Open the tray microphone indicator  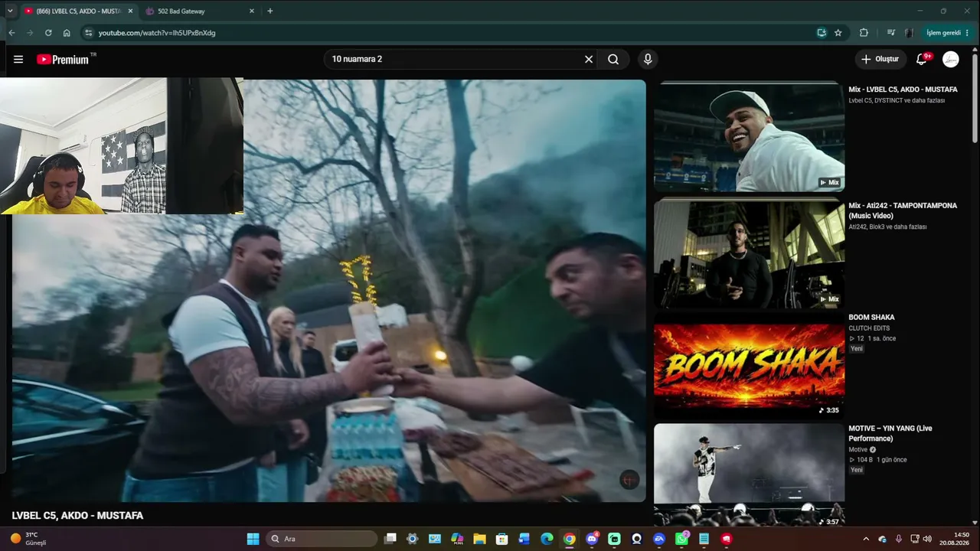point(899,539)
